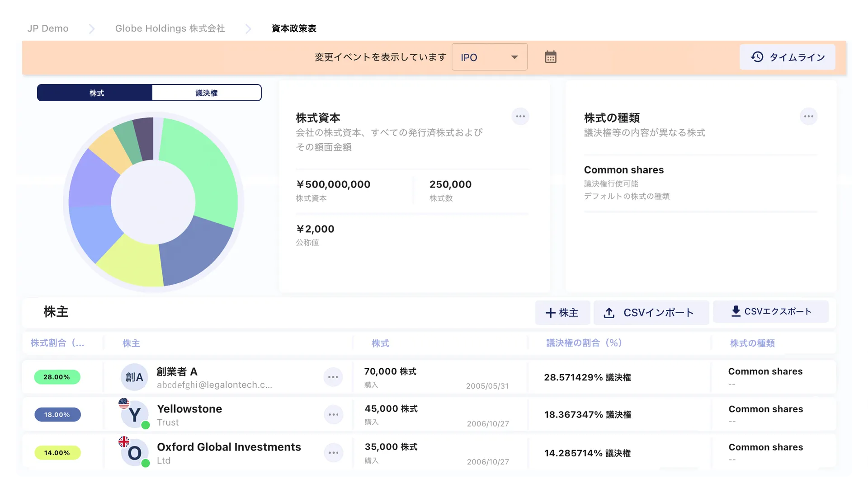Expand the 株式割合 column header
The width and height of the screenshot is (868, 488).
[57, 343]
